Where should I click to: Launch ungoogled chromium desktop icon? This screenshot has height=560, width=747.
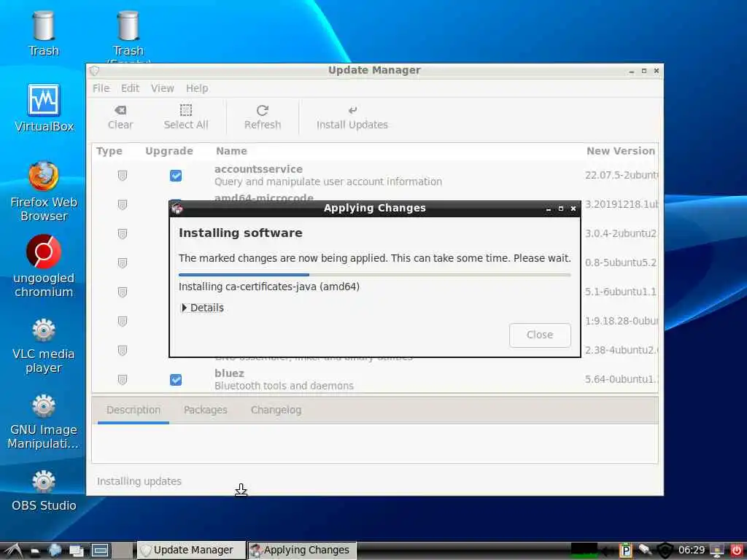(x=43, y=265)
